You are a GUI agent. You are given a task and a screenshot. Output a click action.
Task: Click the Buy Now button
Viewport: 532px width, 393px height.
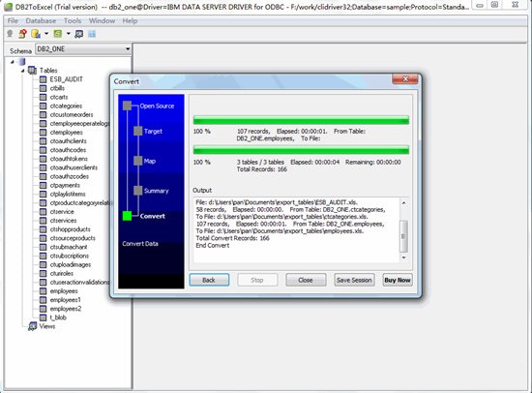(x=398, y=280)
